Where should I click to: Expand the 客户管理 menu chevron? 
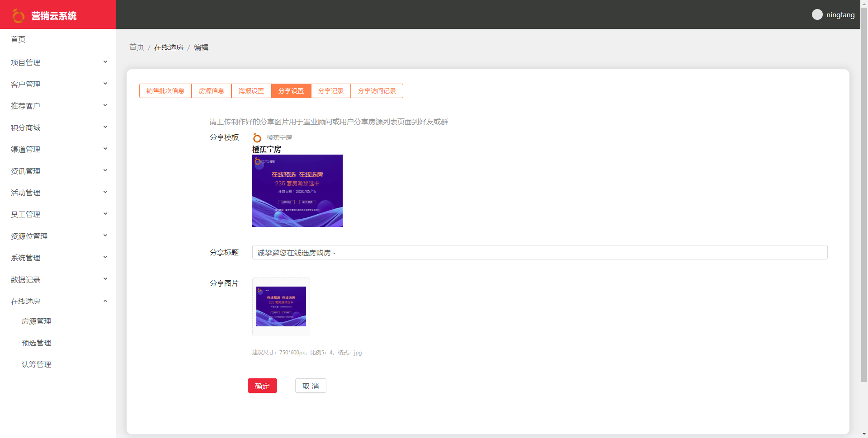[x=105, y=84]
